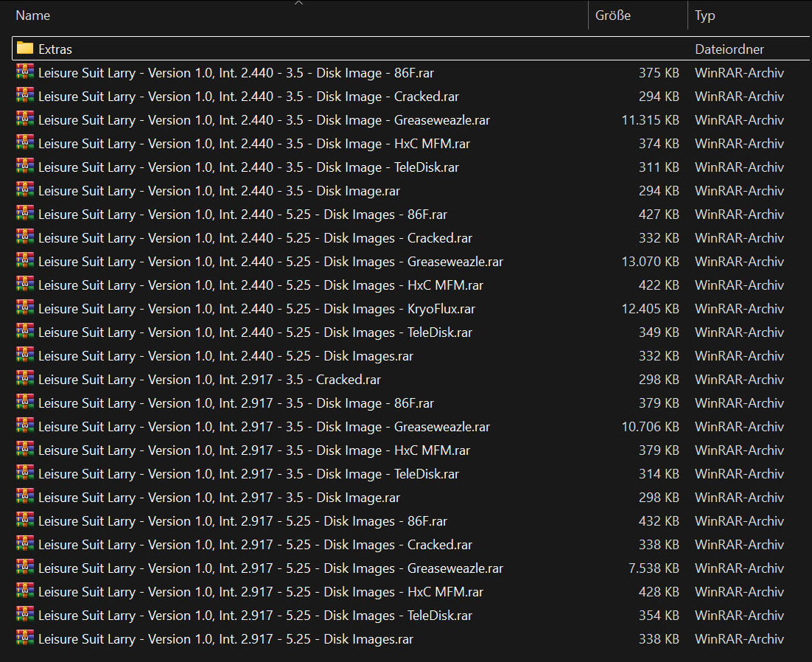This screenshot has width=812, height=662.
Task: Click the 354 KB size value
Action: point(659,616)
